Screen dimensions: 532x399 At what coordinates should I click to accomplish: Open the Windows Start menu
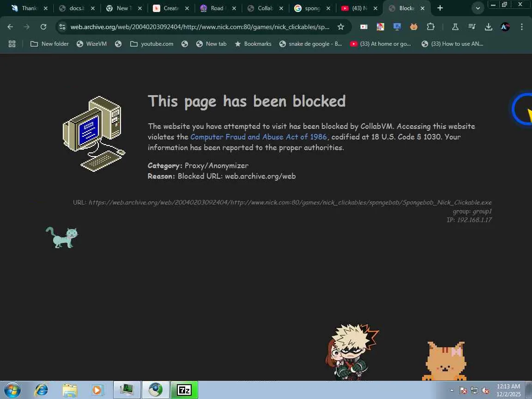coord(12,390)
